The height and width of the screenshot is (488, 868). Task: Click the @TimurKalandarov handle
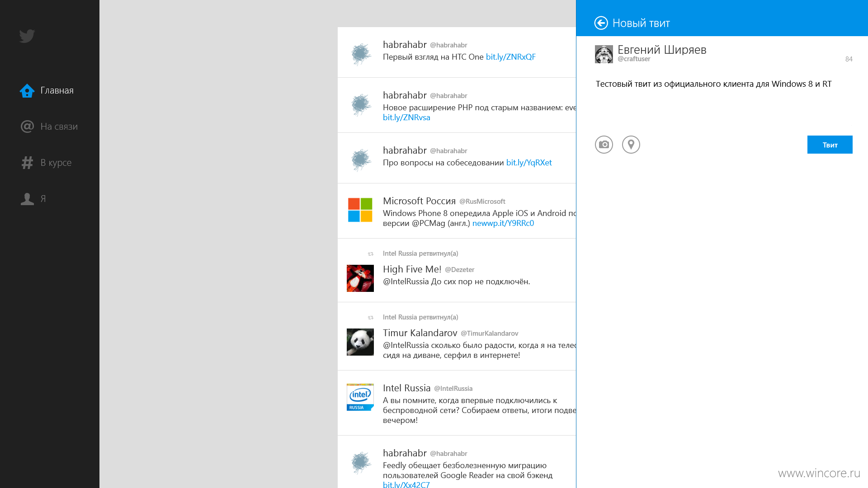[490, 333]
